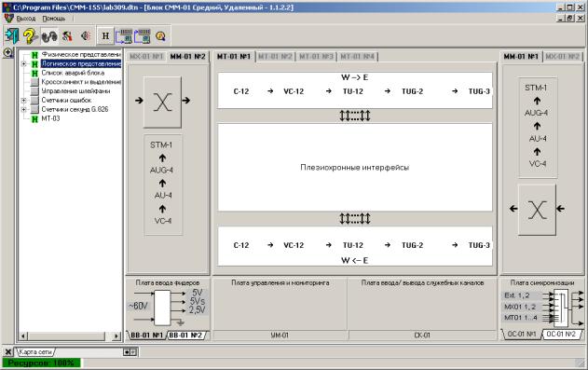Click green H icon beside Список аварий блока
The width and height of the screenshot is (588, 370).
point(34,73)
